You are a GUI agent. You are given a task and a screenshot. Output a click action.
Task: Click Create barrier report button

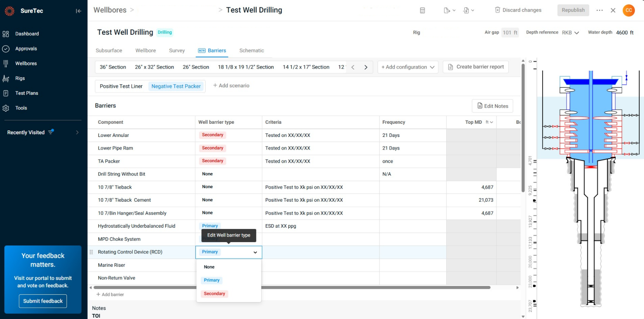click(x=476, y=67)
